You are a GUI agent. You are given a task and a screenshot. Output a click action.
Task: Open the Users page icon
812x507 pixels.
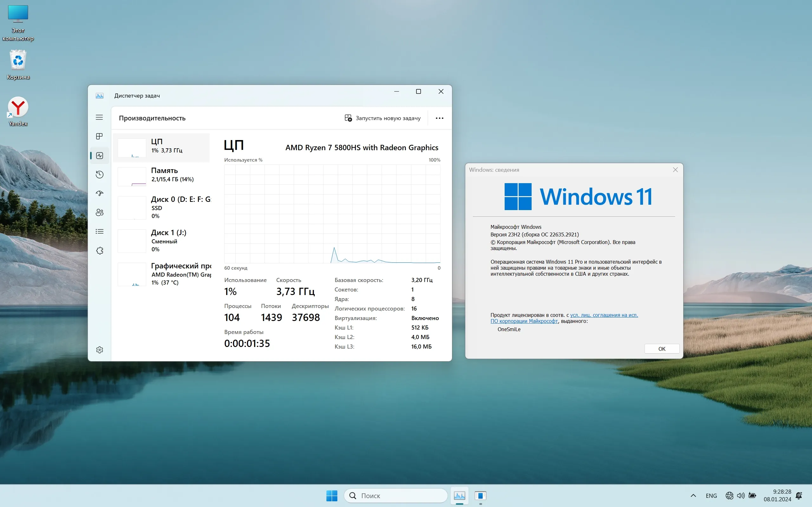coord(99,212)
